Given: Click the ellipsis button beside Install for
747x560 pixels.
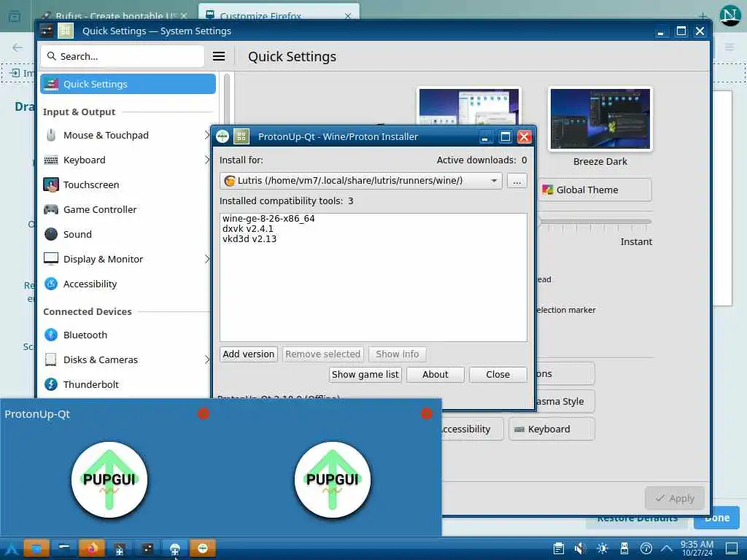Looking at the screenshot, I should point(517,181).
